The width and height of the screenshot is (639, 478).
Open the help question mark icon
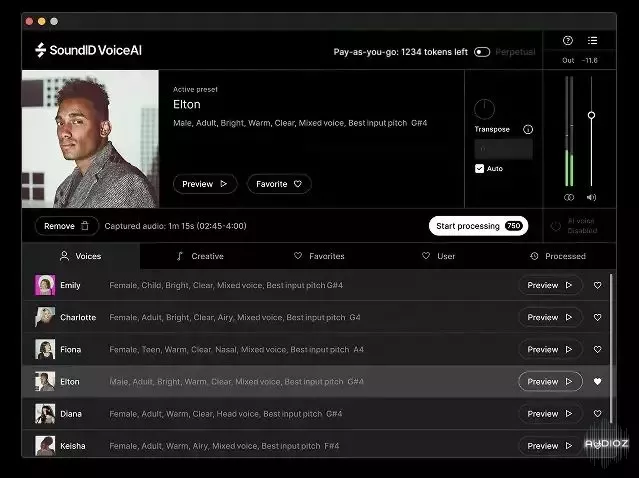coord(568,40)
